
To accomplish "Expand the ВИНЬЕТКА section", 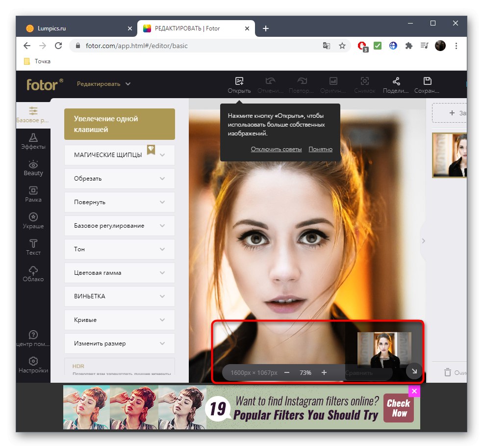I will [120, 296].
